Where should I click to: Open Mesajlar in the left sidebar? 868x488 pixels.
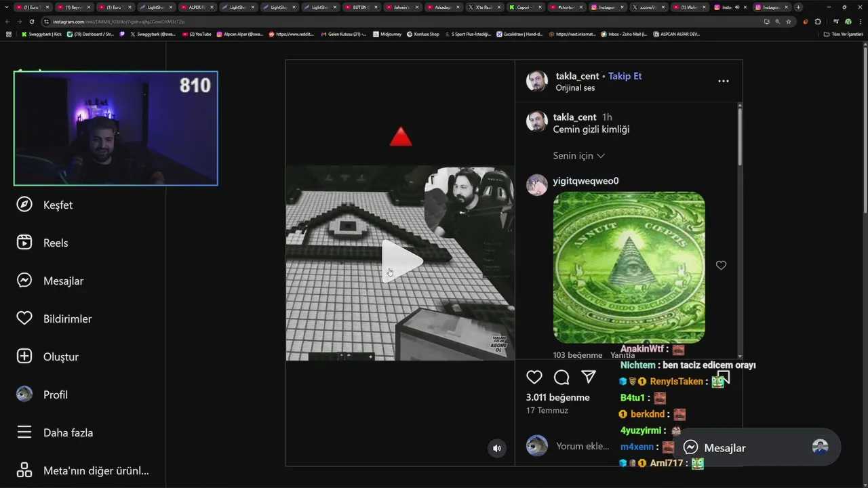pos(50,281)
